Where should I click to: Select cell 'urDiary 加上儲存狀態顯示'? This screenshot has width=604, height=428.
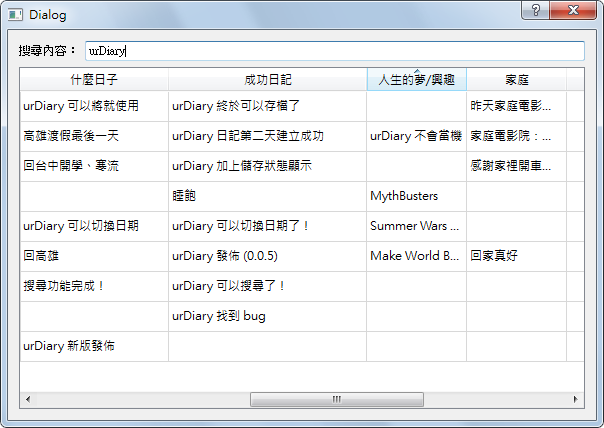click(x=268, y=166)
